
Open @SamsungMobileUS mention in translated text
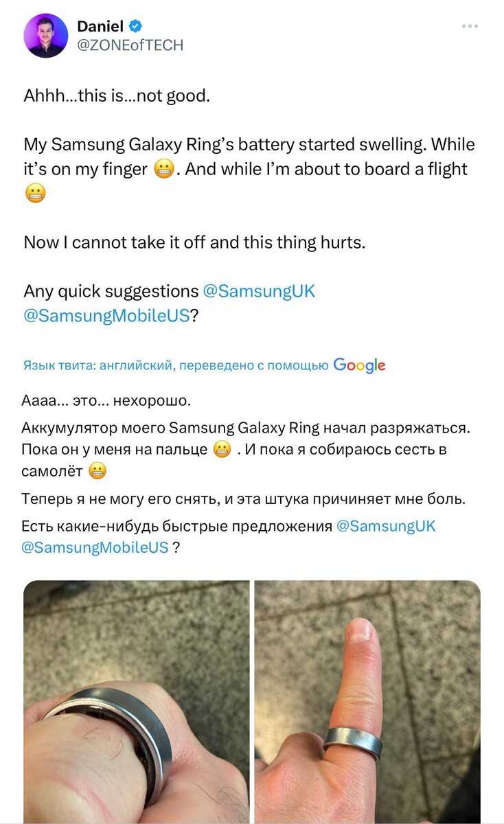point(95,548)
